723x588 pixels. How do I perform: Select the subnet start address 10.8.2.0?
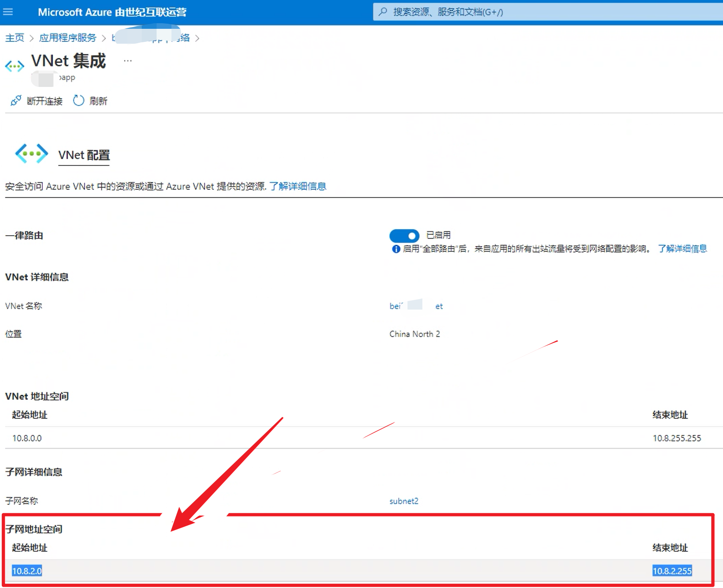[x=27, y=571]
